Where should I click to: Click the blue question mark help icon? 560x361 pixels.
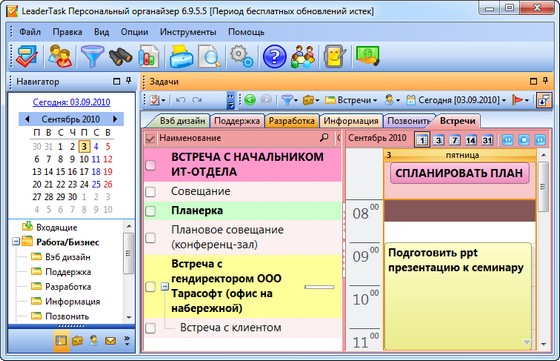[274, 56]
